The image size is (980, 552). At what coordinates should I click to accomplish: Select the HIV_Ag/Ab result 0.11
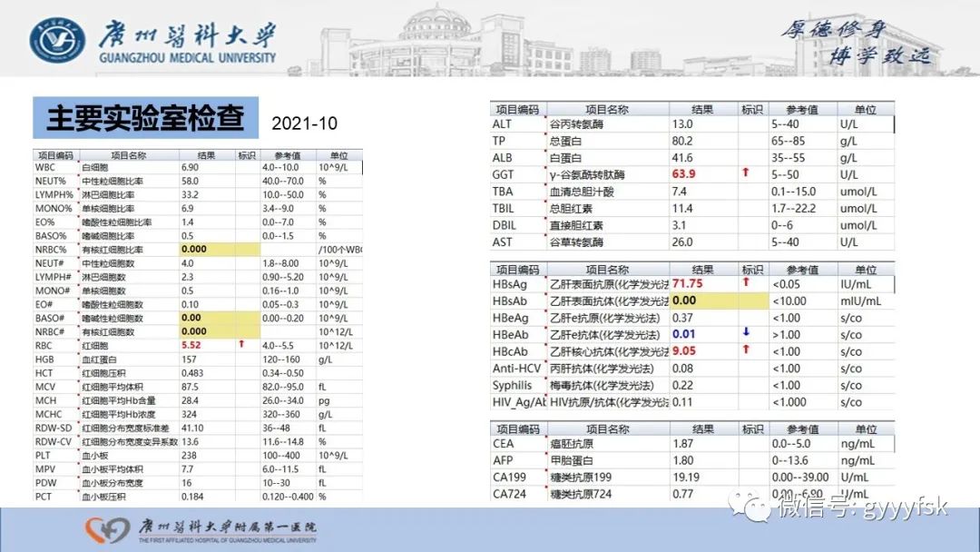pos(682,402)
